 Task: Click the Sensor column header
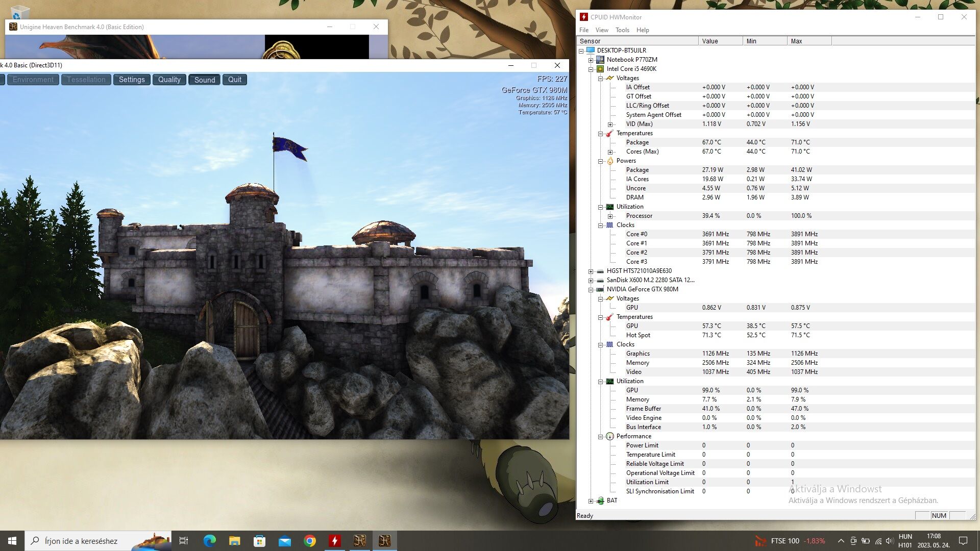pyautogui.click(x=638, y=41)
